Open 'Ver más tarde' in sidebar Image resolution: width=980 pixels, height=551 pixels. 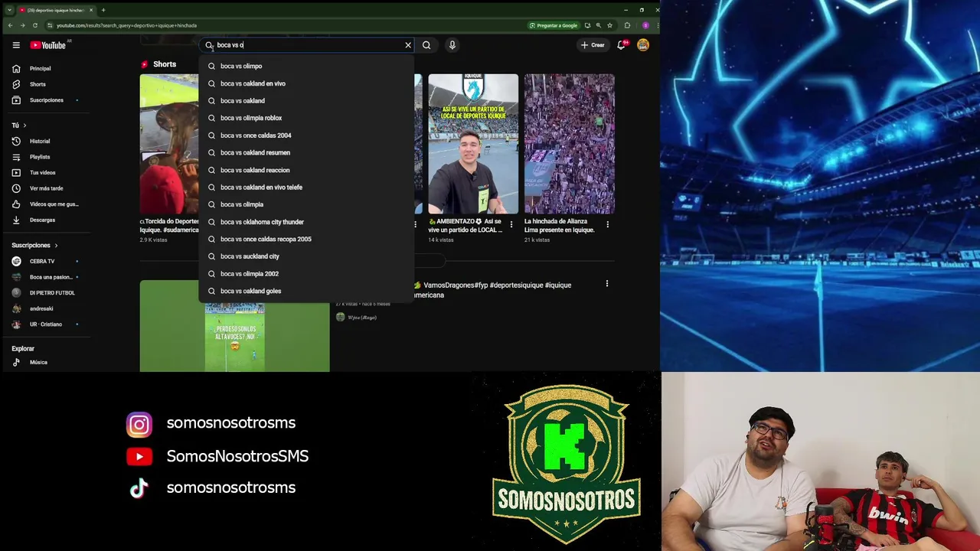(44, 188)
